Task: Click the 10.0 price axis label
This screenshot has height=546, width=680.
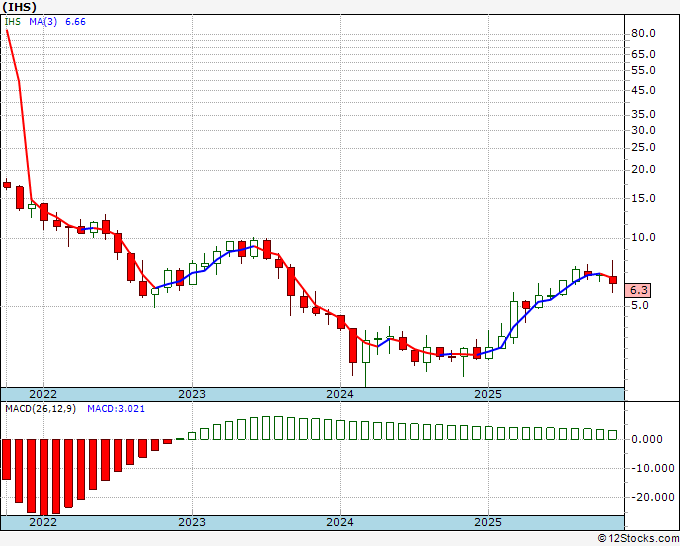Action: pyautogui.click(x=643, y=238)
